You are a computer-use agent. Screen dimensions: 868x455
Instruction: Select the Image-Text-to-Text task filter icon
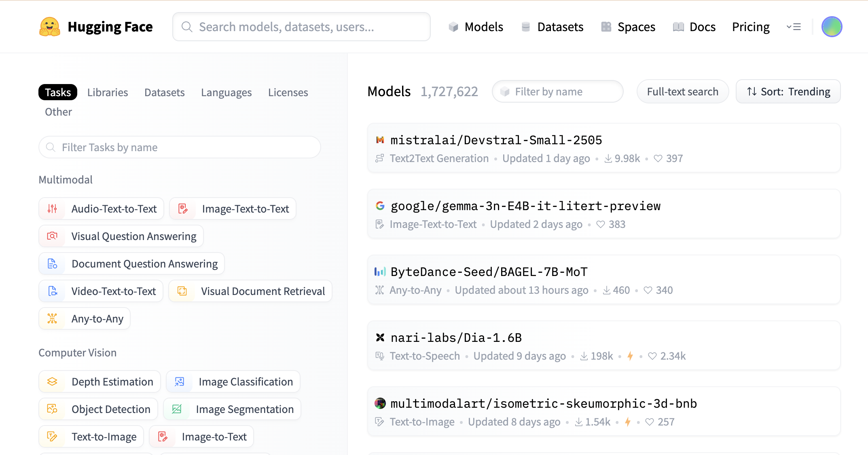[183, 209]
